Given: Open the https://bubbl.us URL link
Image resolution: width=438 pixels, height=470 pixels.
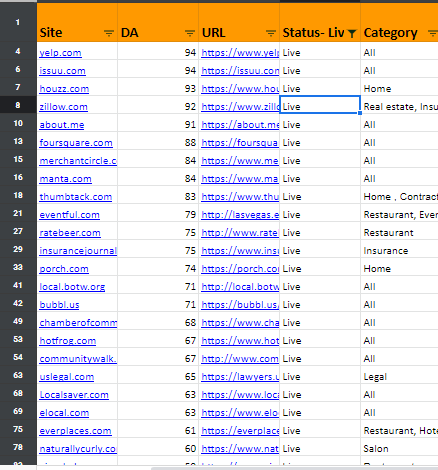Looking at the screenshot, I should click(240, 305).
